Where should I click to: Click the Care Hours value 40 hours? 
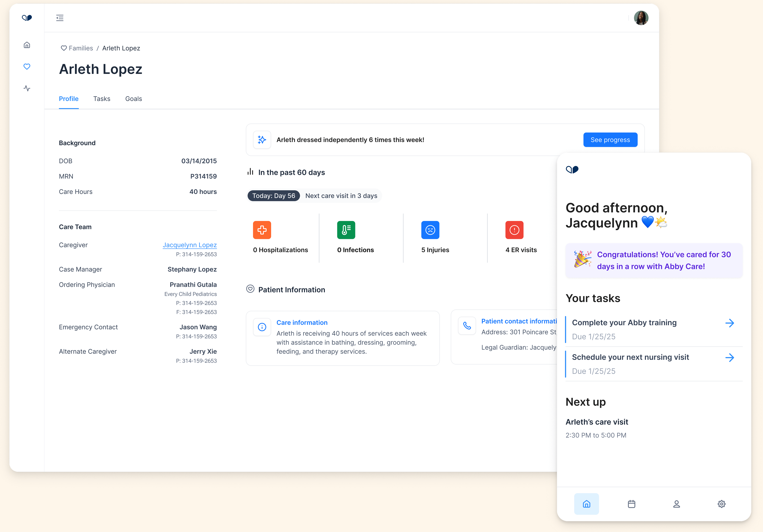tap(203, 192)
